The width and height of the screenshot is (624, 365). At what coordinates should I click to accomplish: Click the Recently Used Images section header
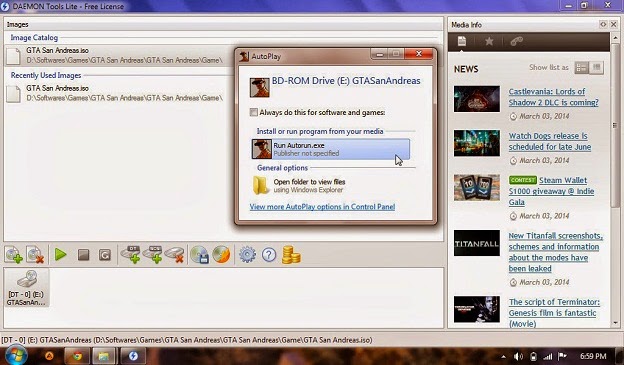(46, 75)
